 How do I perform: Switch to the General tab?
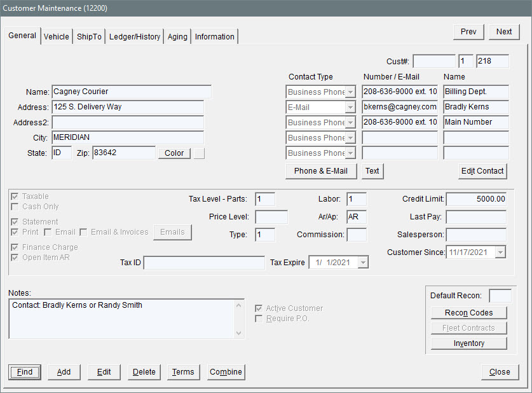tap(22, 36)
